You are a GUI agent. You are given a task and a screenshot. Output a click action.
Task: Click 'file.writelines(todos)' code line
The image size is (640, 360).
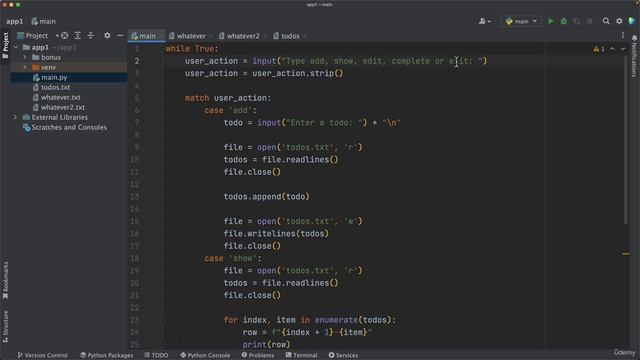tap(276, 233)
